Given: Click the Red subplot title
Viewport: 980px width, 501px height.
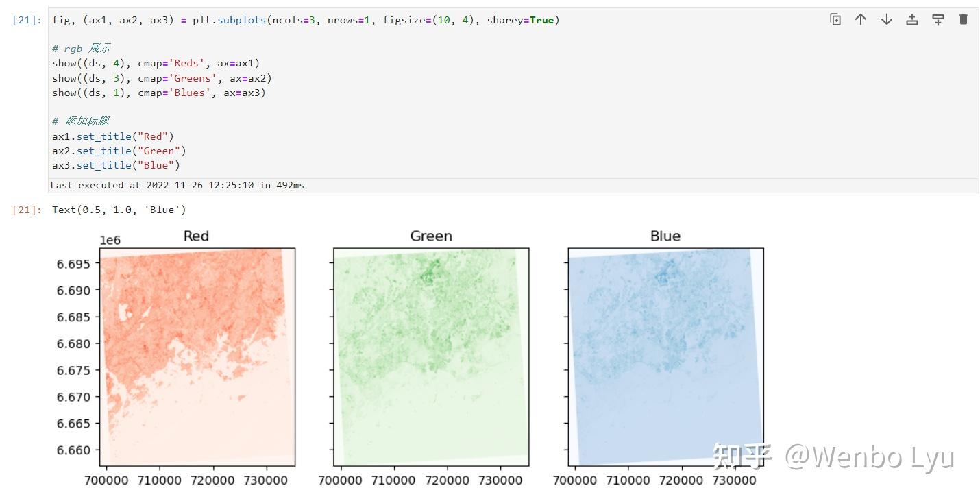Looking at the screenshot, I should pyautogui.click(x=196, y=236).
